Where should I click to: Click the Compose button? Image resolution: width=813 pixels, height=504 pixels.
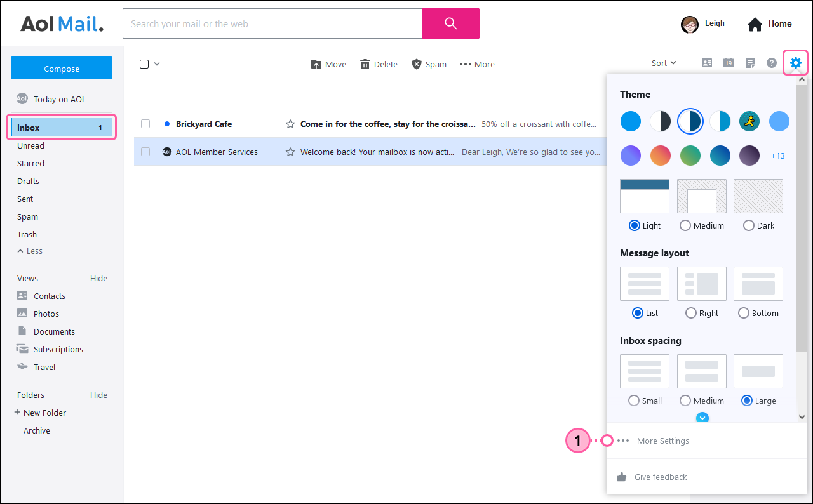(x=62, y=69)
